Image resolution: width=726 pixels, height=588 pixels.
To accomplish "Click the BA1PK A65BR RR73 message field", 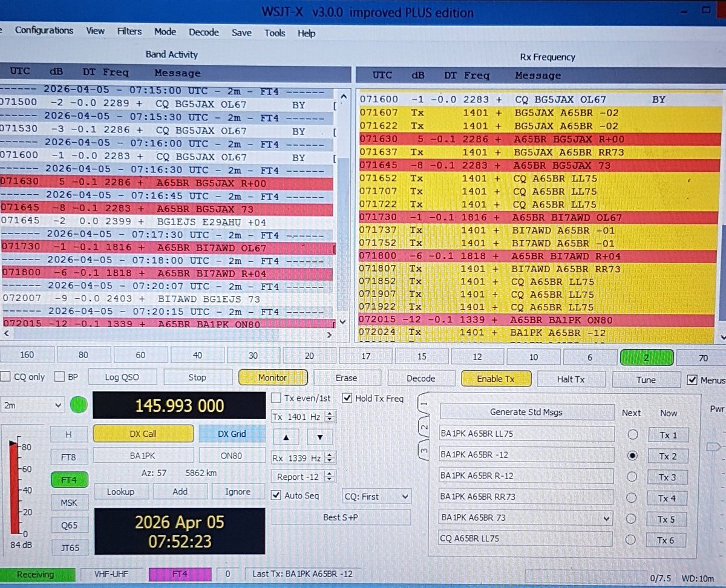I will tap(526, 497).
